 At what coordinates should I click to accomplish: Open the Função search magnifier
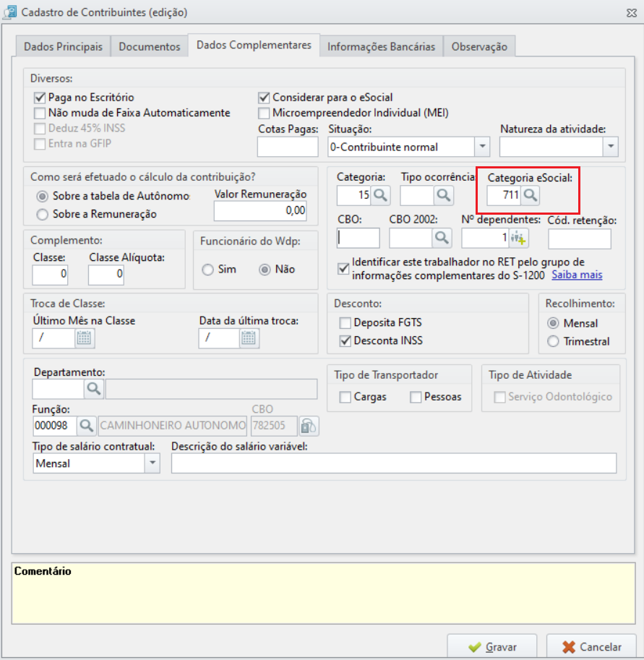(87, 426)
